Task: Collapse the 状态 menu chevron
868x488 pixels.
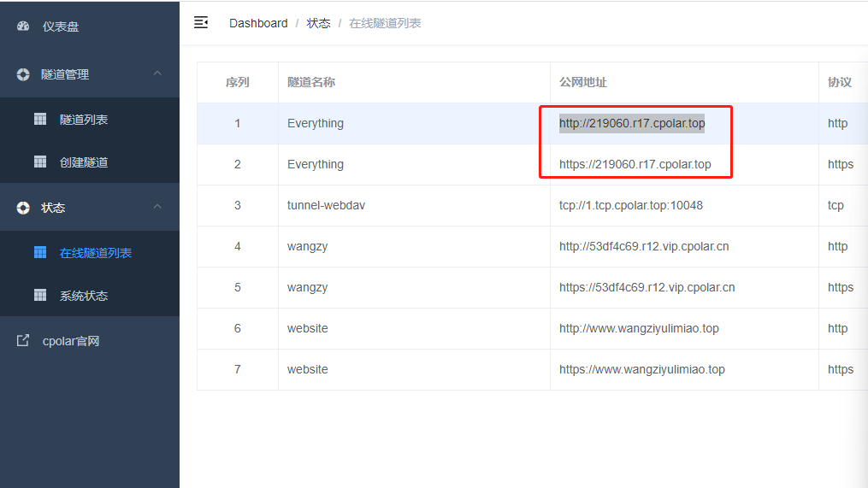Action: coord(157,206)
